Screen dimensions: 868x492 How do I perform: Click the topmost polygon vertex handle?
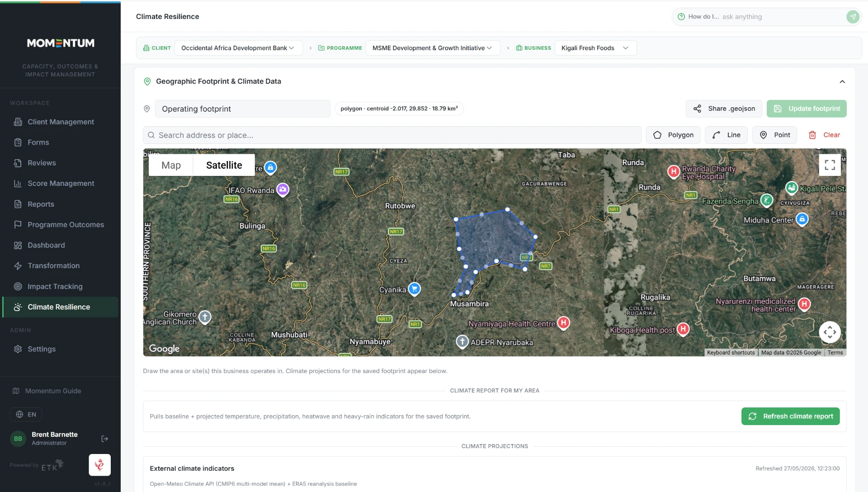[x=507, y=209]
